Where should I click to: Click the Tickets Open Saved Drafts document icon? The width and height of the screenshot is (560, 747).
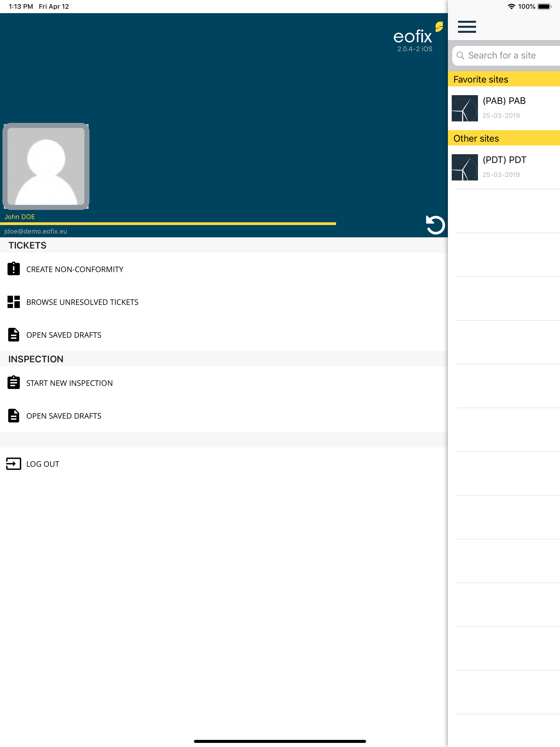click(13, 335)
